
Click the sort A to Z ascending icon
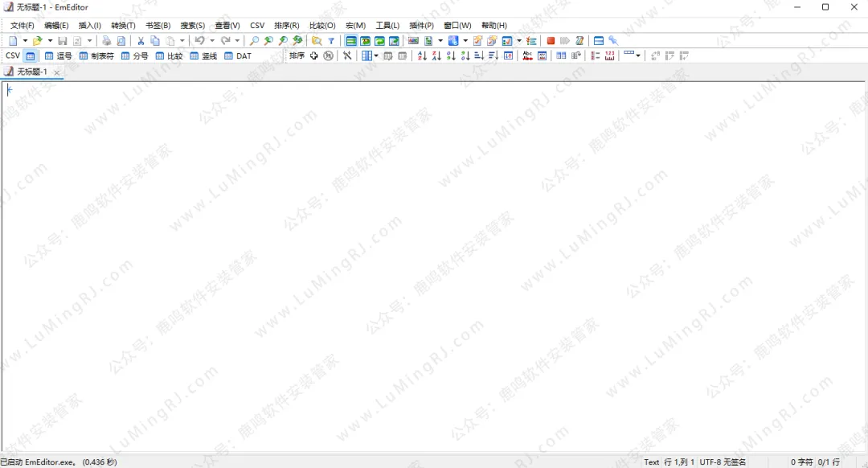(x=422, y=56)
